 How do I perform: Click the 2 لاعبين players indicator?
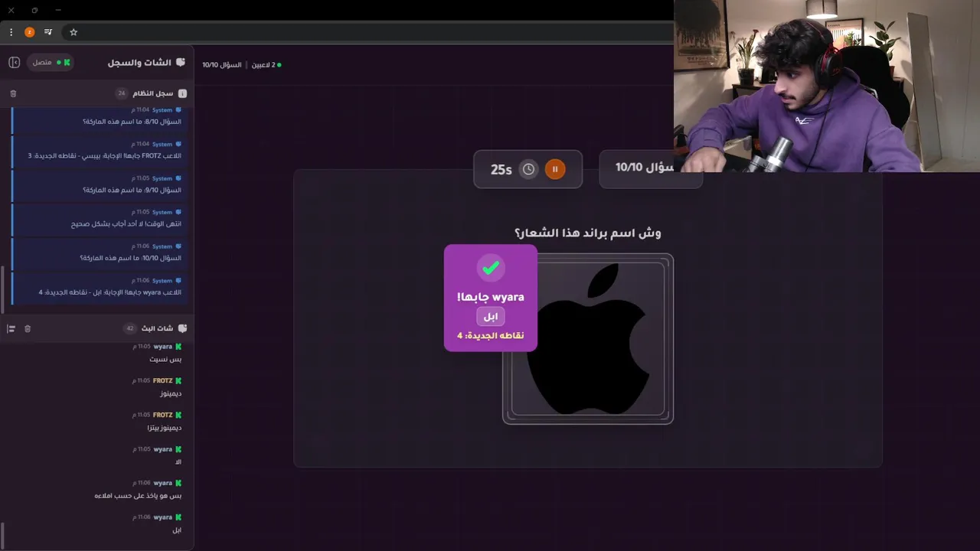point(266,65)
